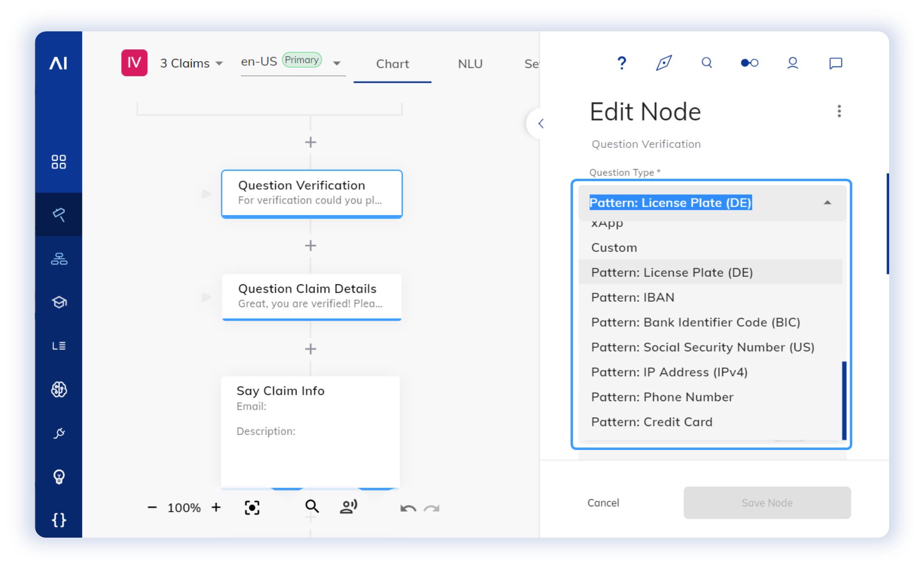
Task: Open the en-US Primary locale dropdown
Action: [x=293, y=63]
